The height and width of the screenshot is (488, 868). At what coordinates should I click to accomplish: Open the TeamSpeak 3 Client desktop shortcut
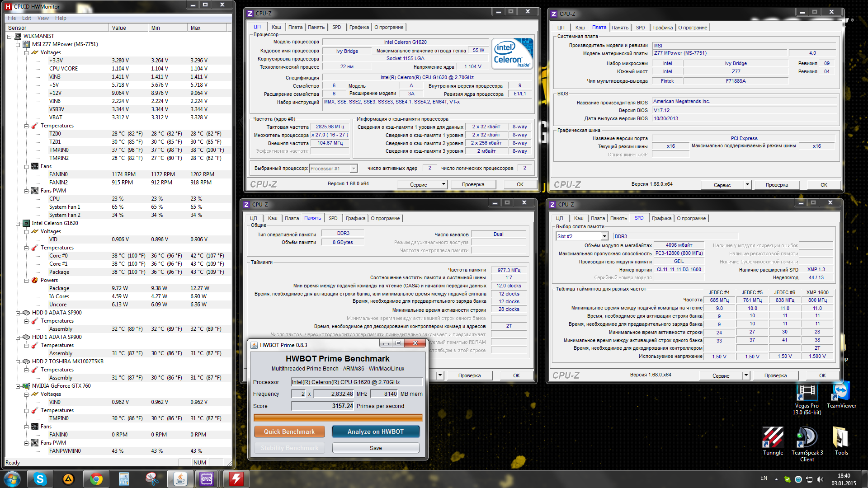click(807, 445)
